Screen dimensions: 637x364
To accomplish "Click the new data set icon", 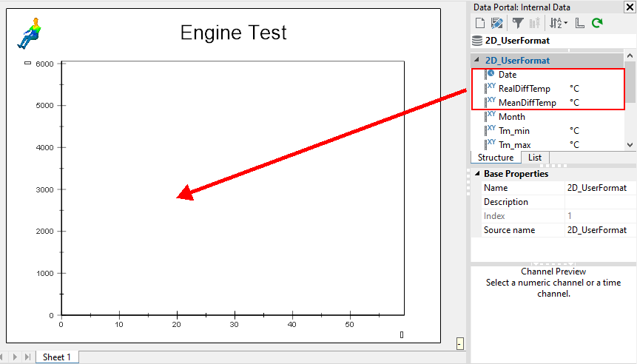I will [x=479, y=24].
